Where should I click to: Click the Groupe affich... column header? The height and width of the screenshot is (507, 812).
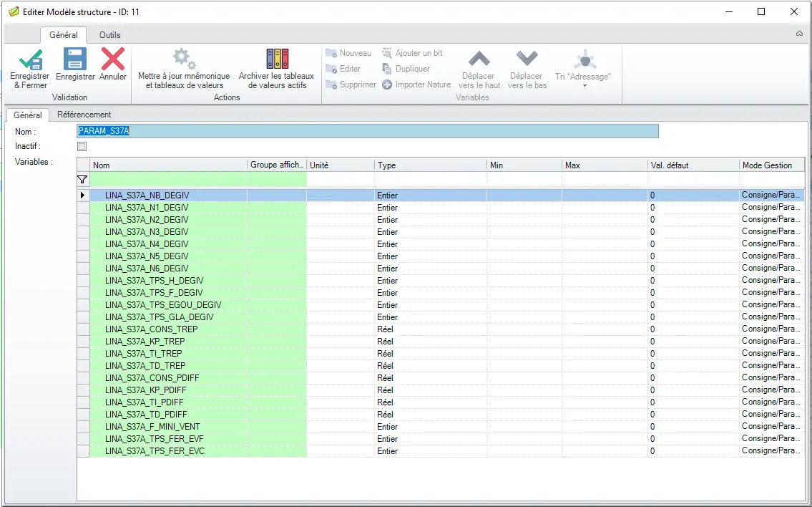point(277,165)
